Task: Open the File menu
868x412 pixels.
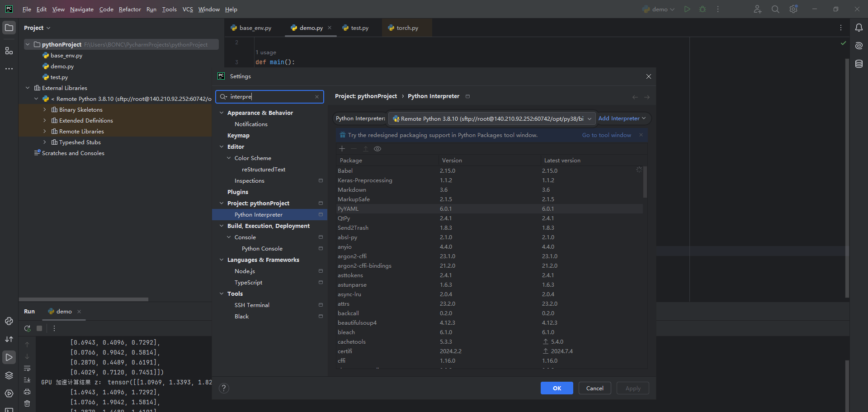Action: click(x=27, y=9)
